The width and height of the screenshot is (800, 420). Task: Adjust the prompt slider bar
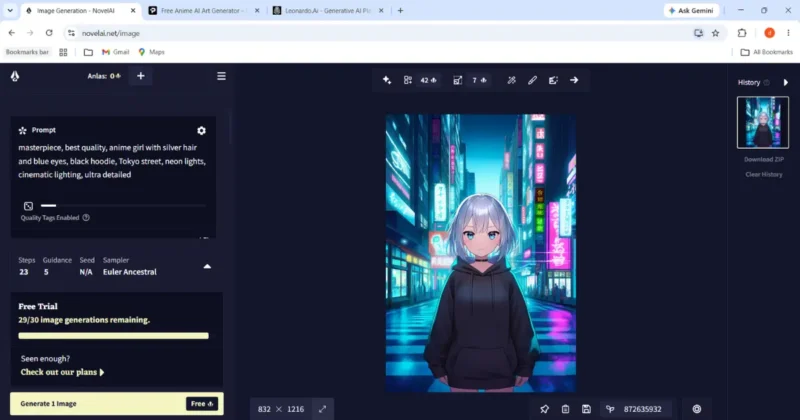123,206
